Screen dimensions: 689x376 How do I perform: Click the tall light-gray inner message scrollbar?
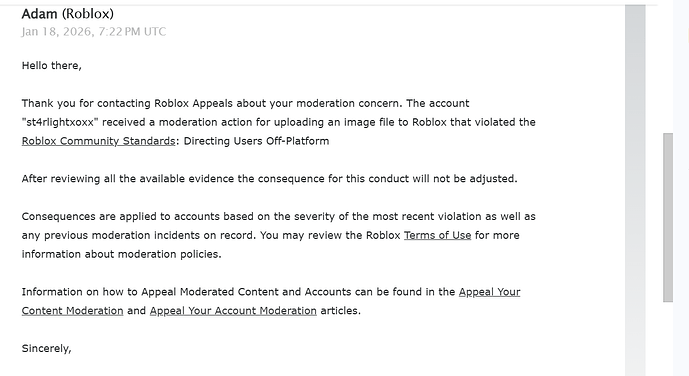635,190
